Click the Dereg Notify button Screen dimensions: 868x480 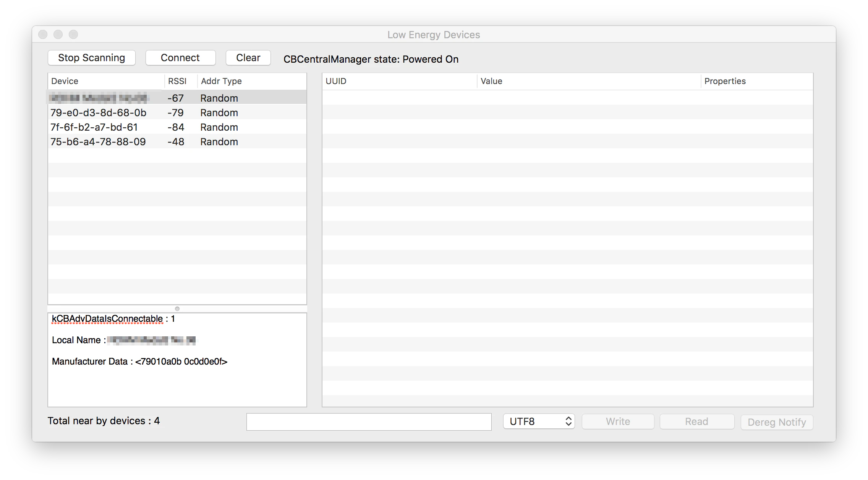coord(777,422)
